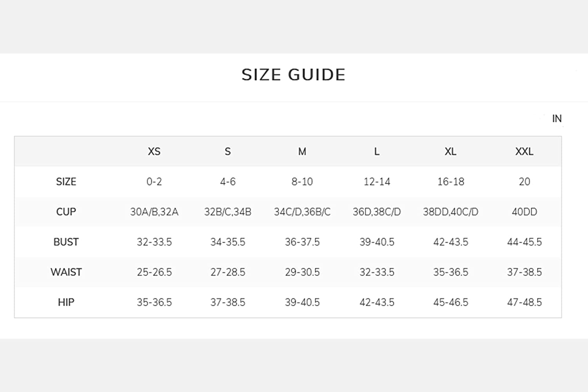The image size is (588, 392).
Task: Select the WAIST row label
Action: pos(66,272)
